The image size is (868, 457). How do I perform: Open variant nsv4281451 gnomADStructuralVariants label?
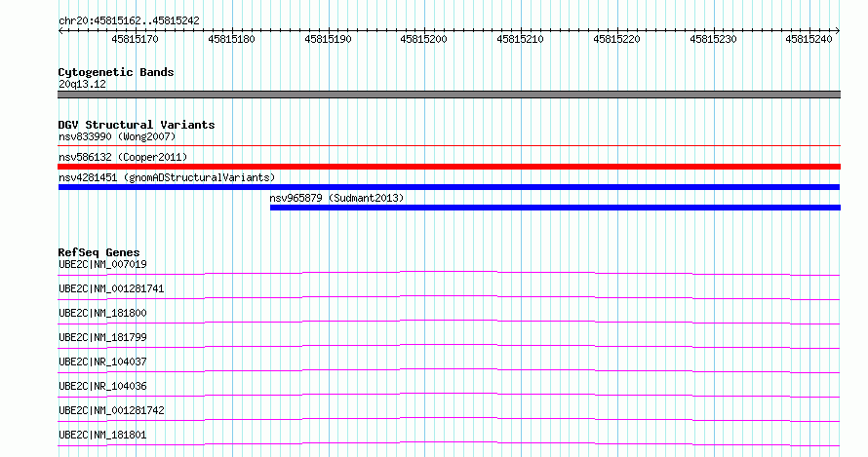[167, 177]
